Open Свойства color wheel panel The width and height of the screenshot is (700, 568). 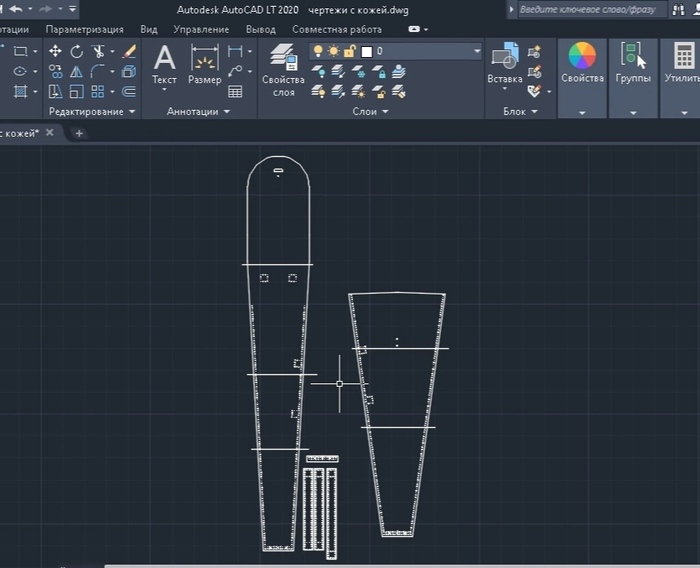[x=582, y=65]
